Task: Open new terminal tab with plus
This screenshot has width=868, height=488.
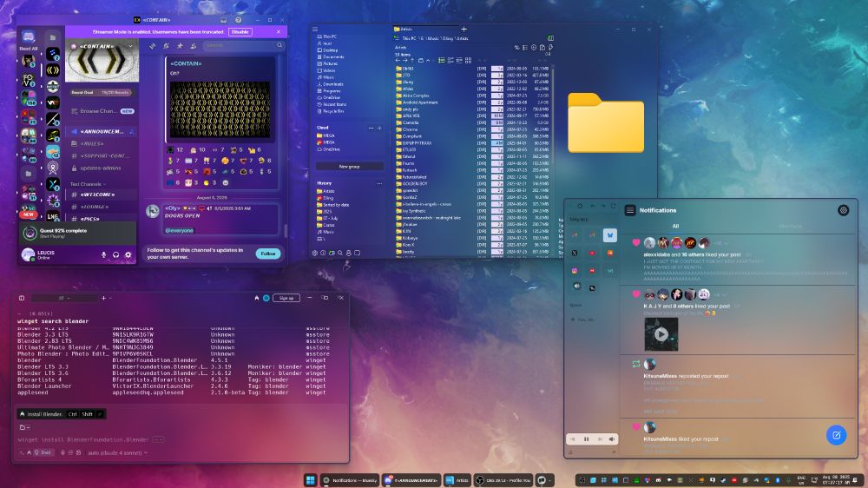Action: pos(103,298)
